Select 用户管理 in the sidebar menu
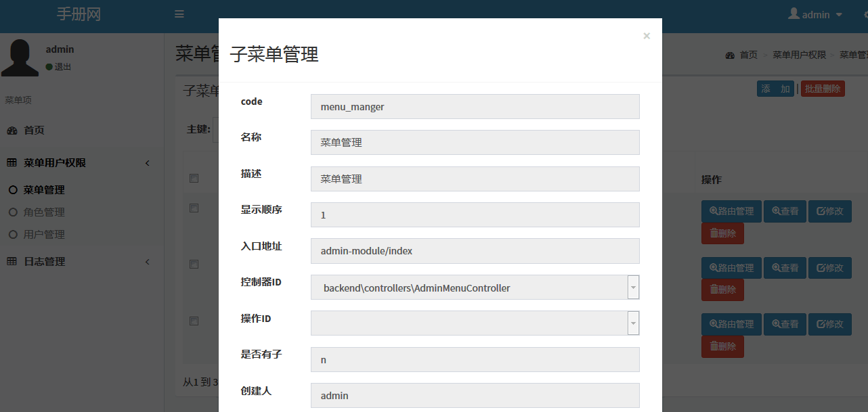 click(44, 235)
